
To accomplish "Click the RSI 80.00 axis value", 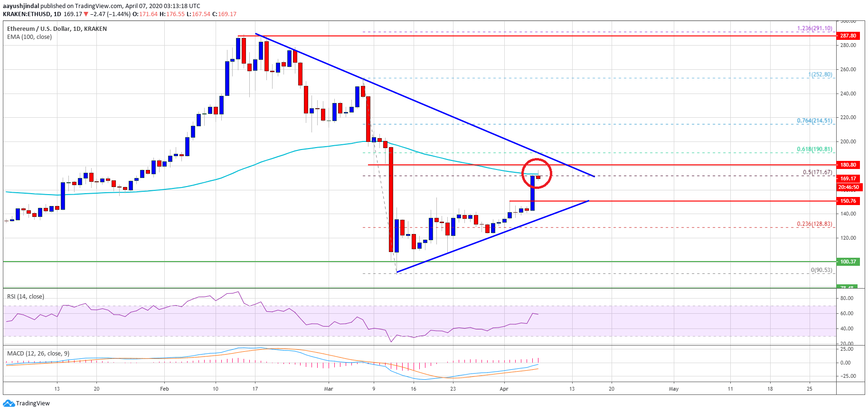I will (x=847, y=299).
